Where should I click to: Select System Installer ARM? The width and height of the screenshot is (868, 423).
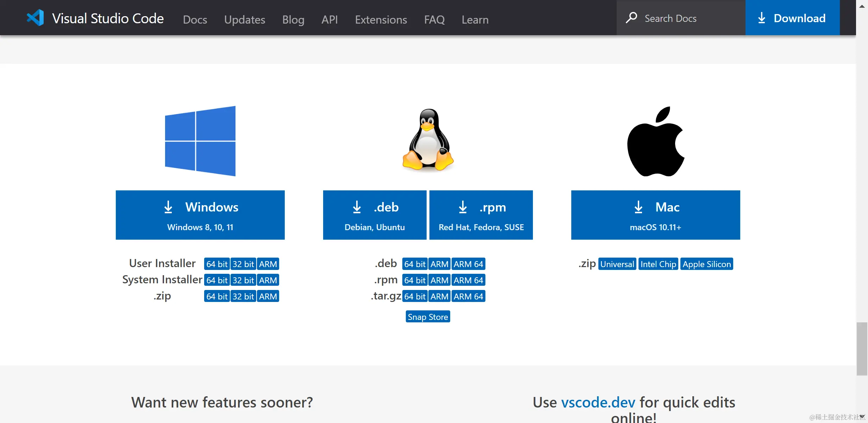coord(268,280)
